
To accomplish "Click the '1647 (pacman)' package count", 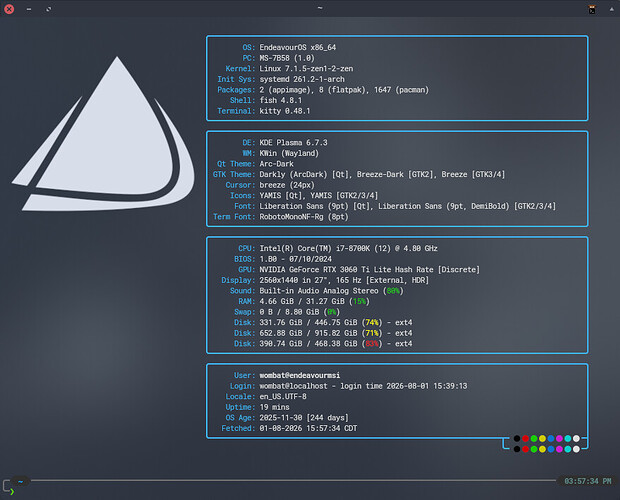I will (401, 90).
